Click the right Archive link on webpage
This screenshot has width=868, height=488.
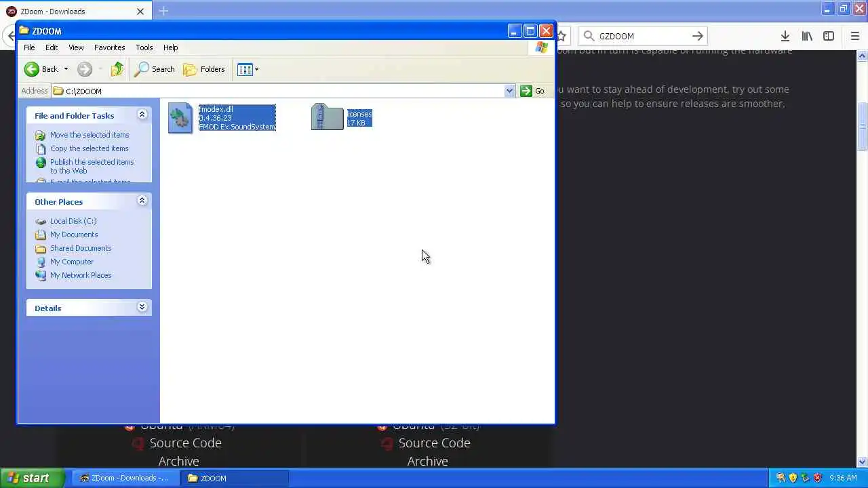coord(427,461)
